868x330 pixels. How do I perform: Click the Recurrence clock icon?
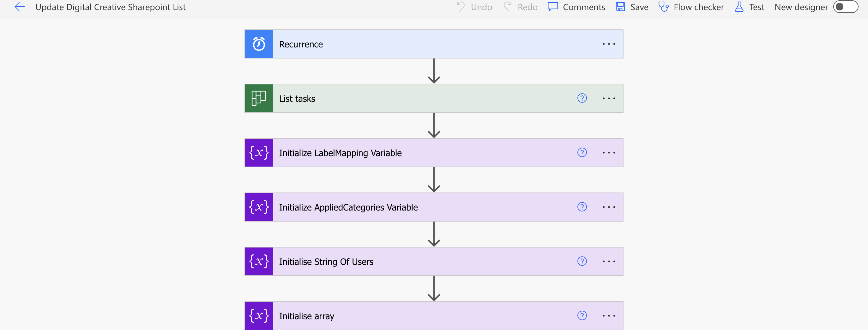[x=258, y=44]
